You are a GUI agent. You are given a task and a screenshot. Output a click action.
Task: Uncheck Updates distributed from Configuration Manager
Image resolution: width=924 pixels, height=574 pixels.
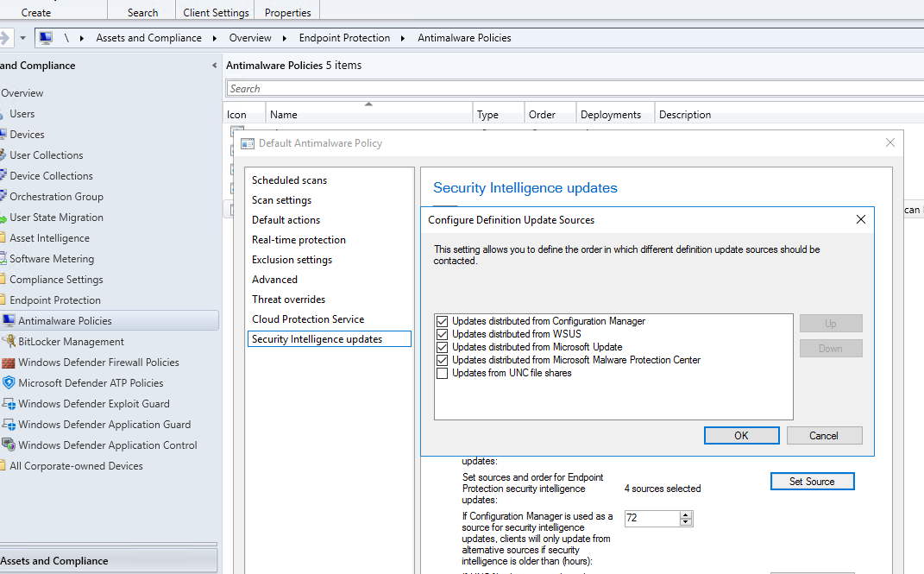click(442, 321)
